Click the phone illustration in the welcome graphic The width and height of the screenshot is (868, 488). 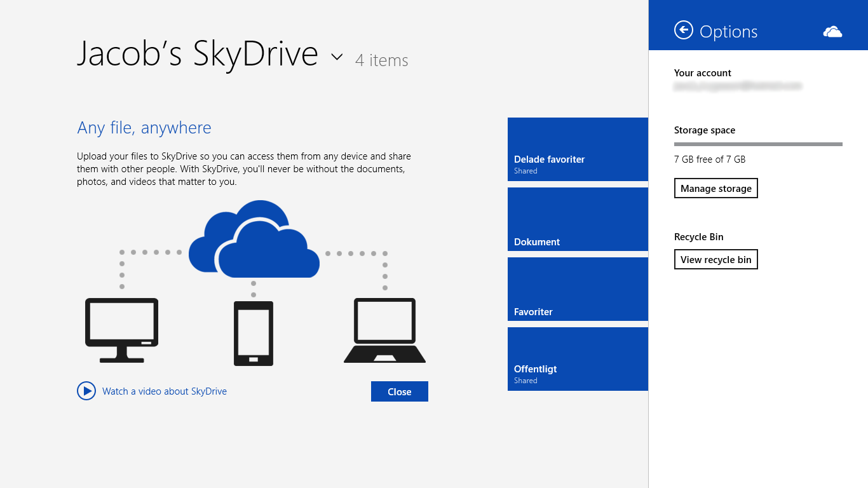pos(254,332)
